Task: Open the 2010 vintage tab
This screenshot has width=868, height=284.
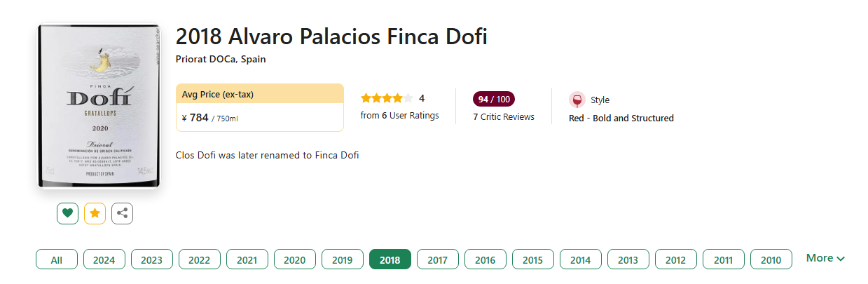Action: [771, 259]
